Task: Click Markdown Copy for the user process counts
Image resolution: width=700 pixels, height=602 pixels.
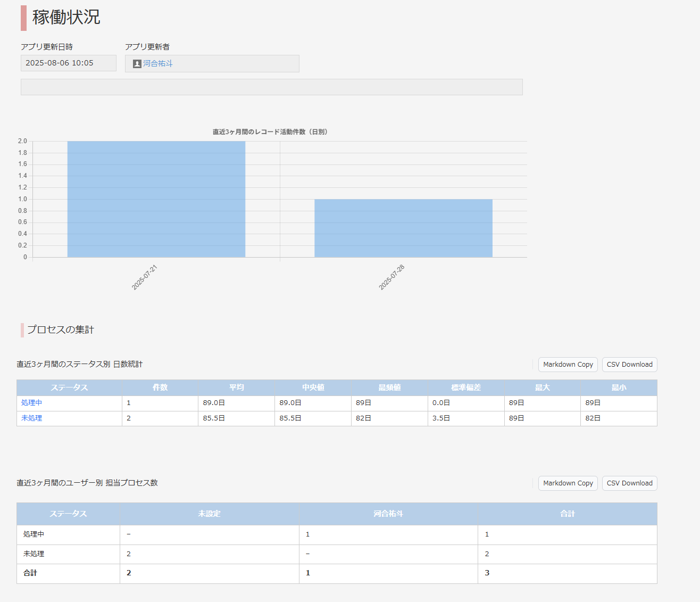Action: point(568,483)
